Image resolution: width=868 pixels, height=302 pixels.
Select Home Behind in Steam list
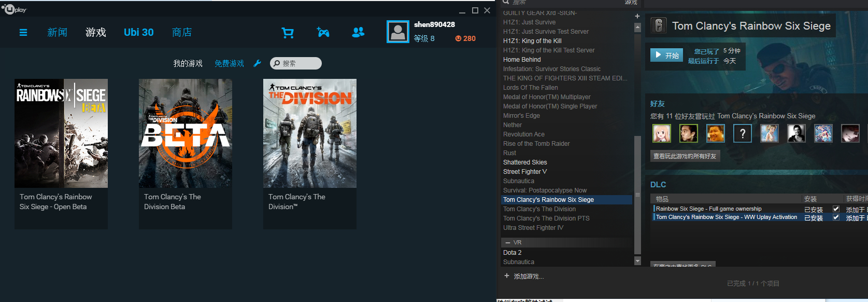522,60
